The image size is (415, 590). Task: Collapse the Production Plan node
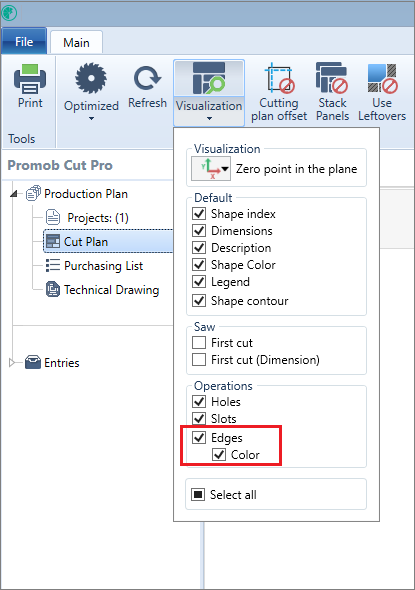[14, 194]
